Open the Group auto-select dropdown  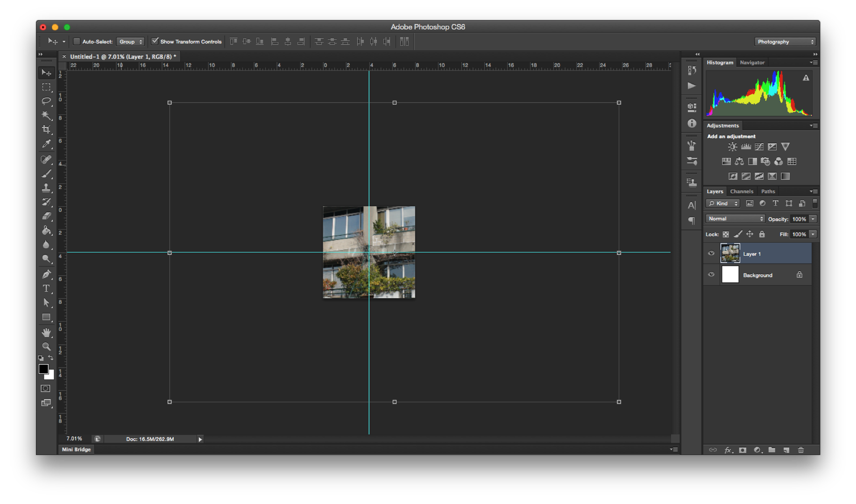(130, 42)
